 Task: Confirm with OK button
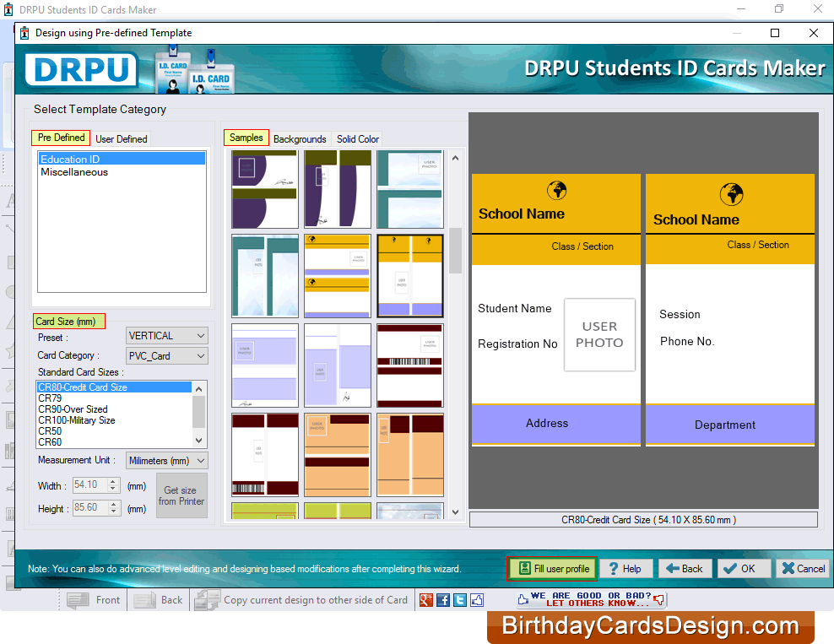click(743, 569)
